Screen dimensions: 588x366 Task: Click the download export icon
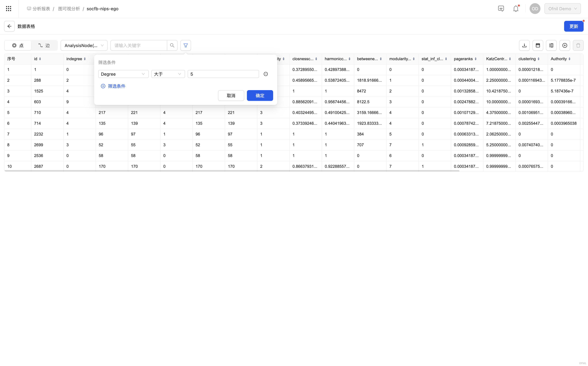tap(524, 45)
